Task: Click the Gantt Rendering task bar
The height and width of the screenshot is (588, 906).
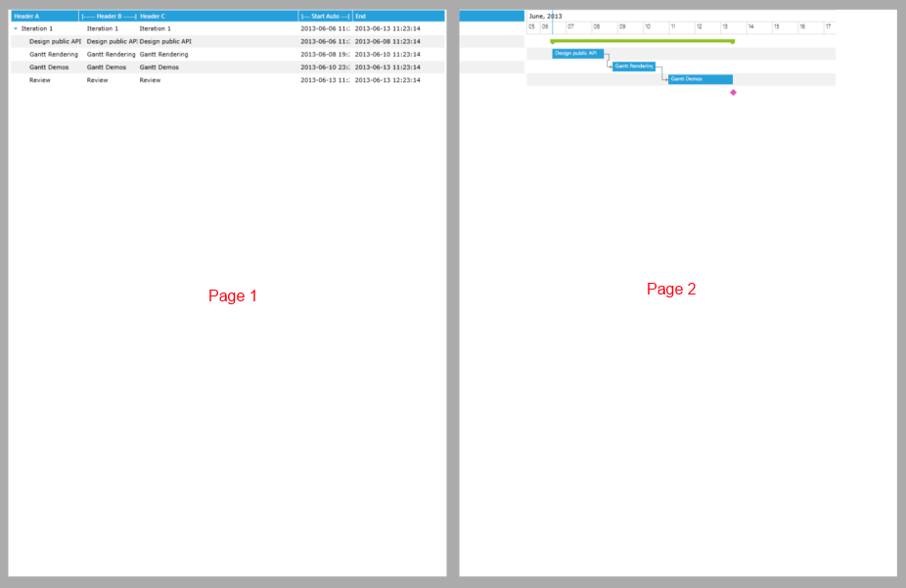Action: pos(634,67)
